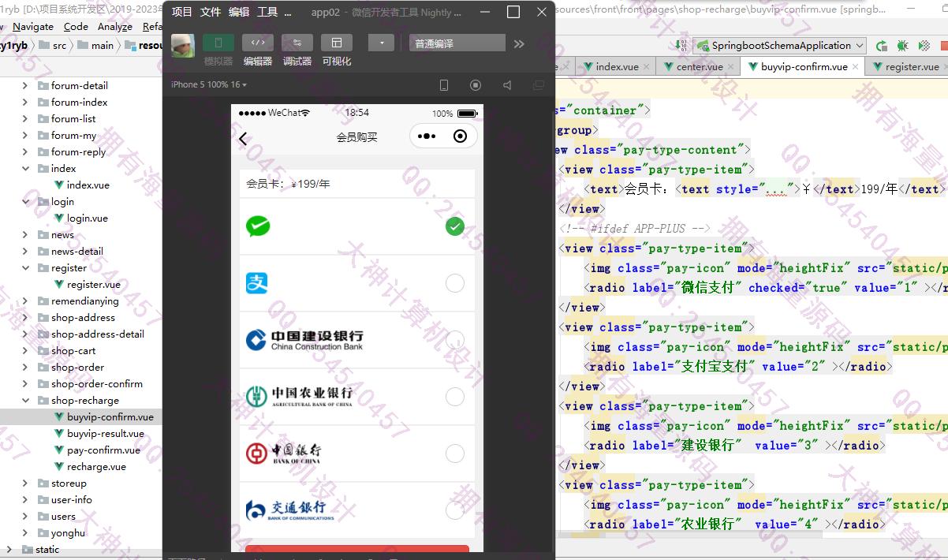Click the green debug bug icon
This screenshot has width=948, height=560.
pos(902,47)
